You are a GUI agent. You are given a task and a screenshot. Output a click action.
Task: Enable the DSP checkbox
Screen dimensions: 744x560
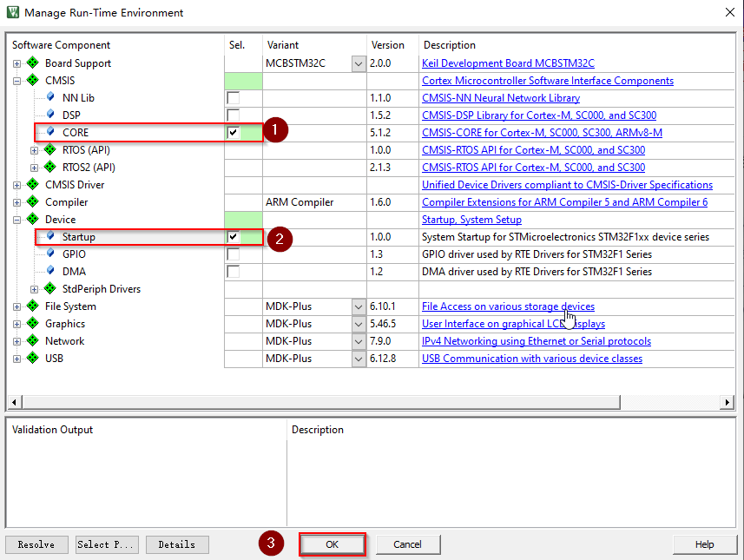[233, 115]
